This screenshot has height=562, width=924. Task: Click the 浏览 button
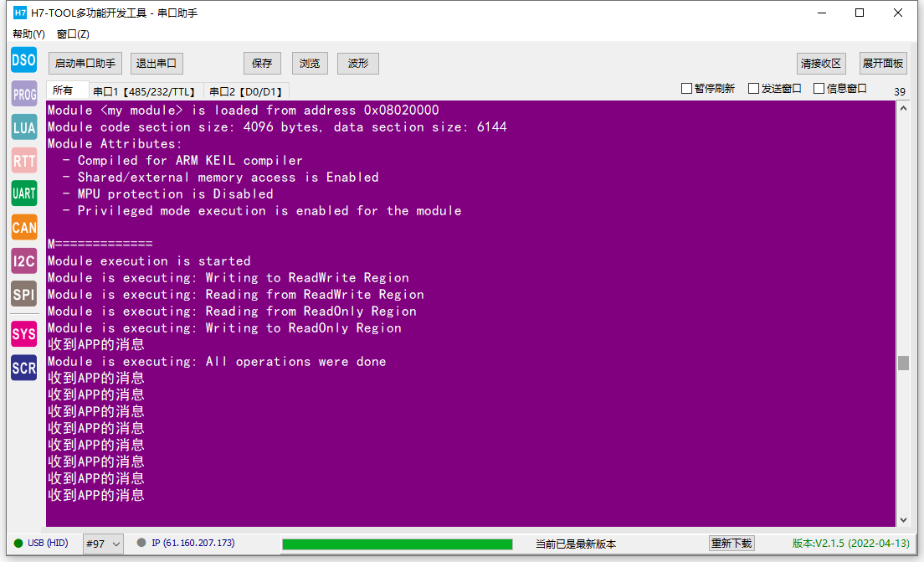[310, 63]
